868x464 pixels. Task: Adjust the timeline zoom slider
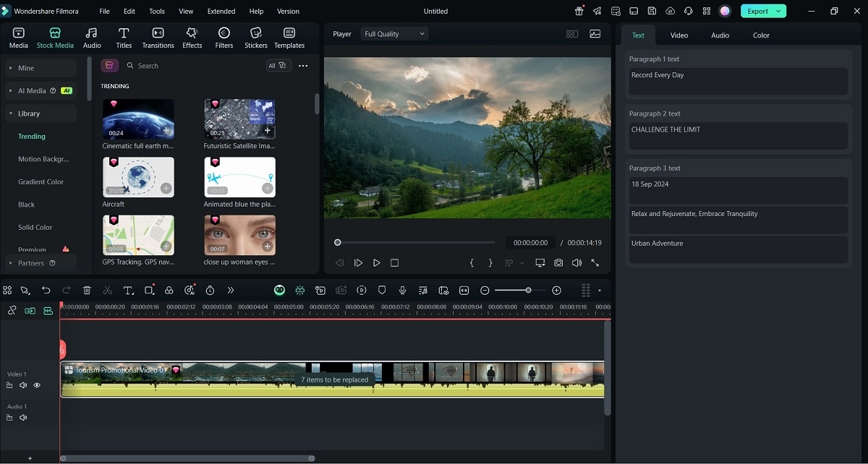pyautogui.click(x=521, y=290)
